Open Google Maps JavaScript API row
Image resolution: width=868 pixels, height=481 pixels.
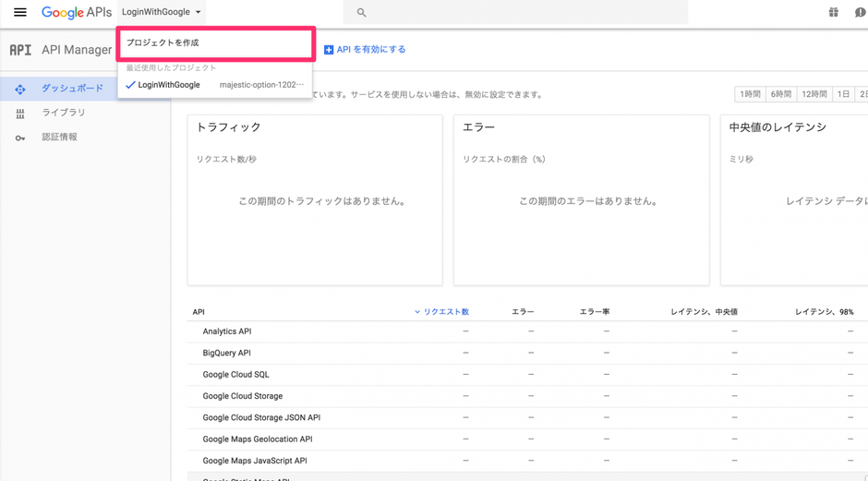pos(527,461)
